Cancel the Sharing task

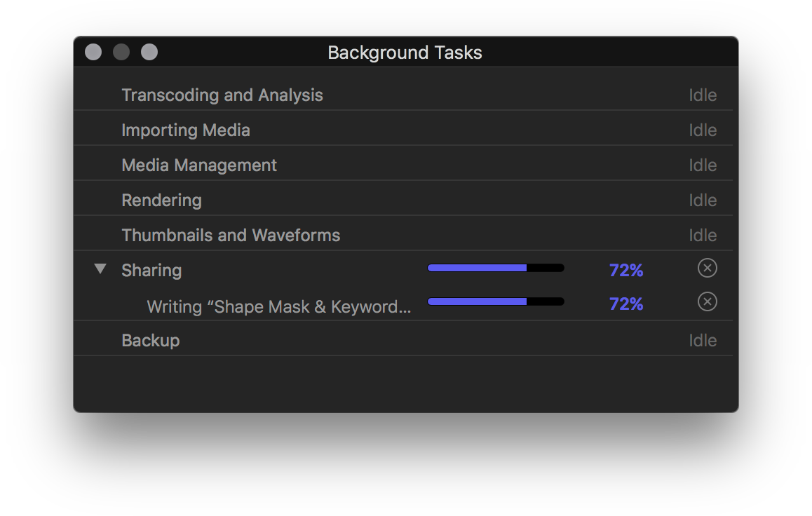click(707, 268)
